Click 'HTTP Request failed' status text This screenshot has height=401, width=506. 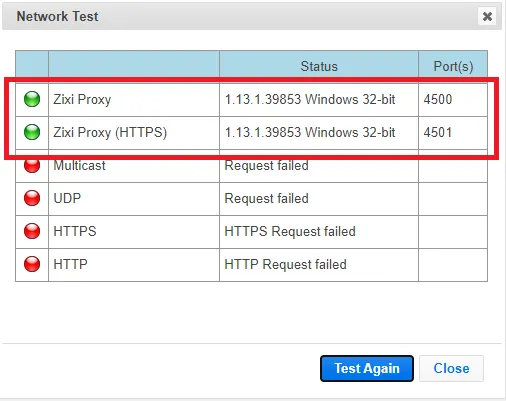click(285, 264)
